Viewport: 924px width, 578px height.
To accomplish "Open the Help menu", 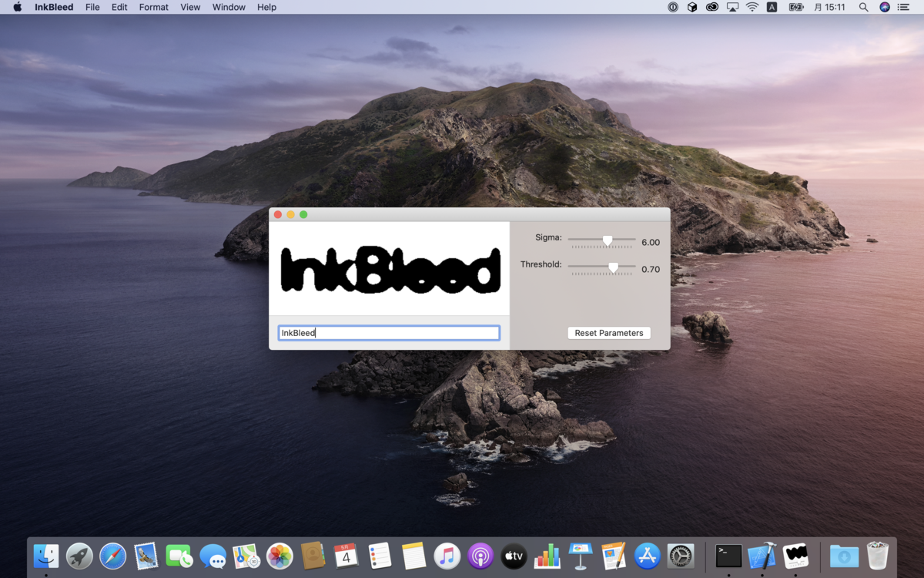I will (266, 7).
